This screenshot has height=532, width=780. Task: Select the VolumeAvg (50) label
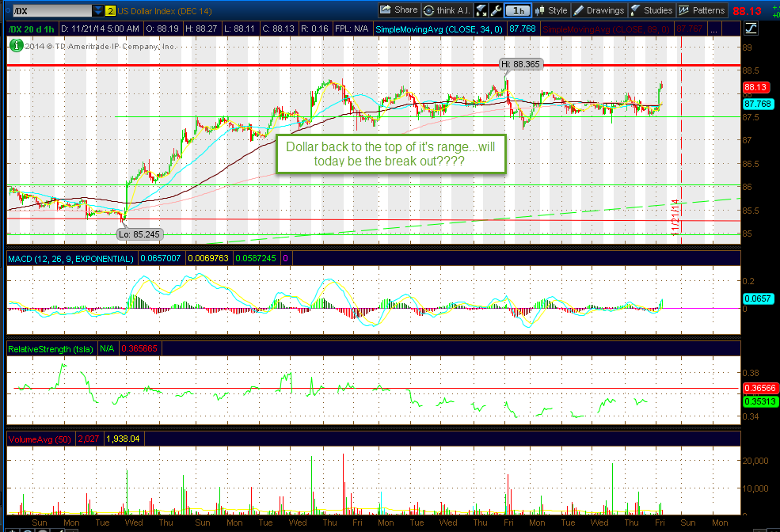click(x=40, y=439)
